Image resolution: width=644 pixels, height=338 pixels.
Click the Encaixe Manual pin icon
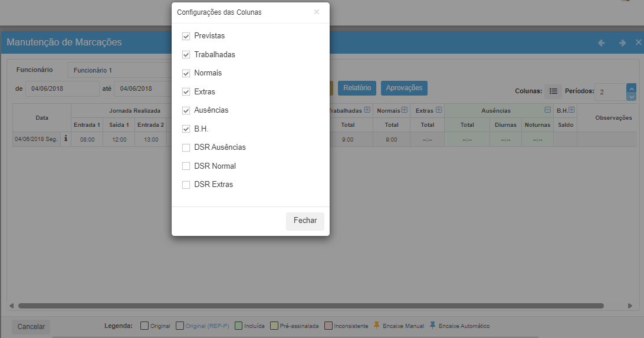pyautogui.click(x=377, y=326)
